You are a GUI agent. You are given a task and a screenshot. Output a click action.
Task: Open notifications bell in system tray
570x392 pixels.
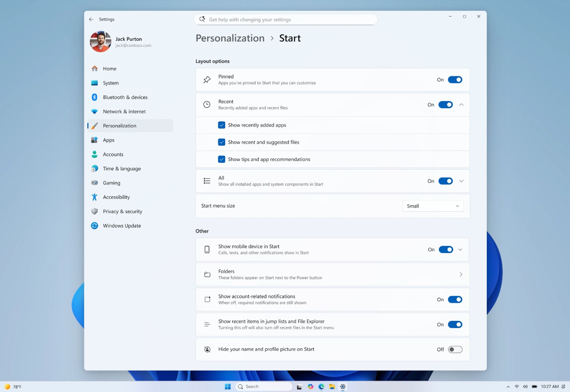click(564, 387)
